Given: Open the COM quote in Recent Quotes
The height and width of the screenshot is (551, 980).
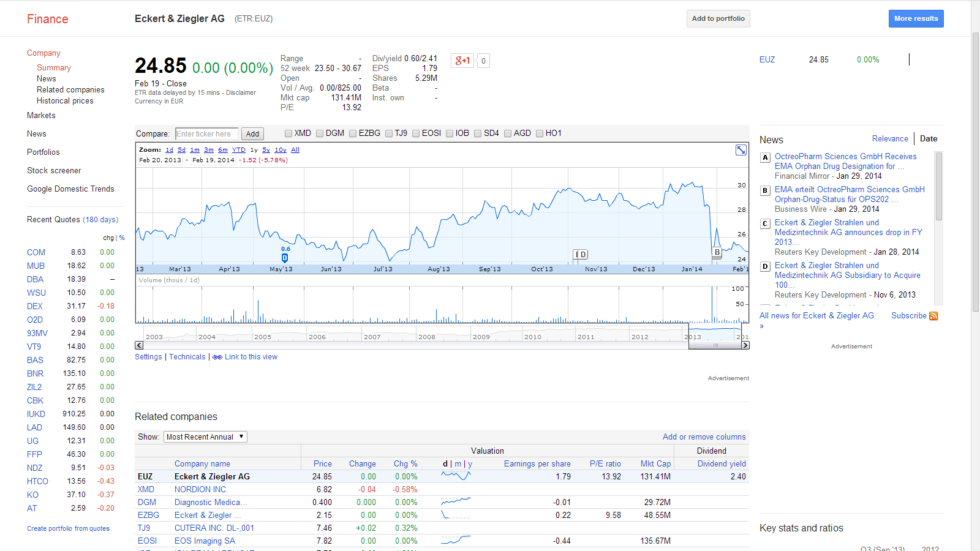Looking at the screenshot, I should point(36,252).
